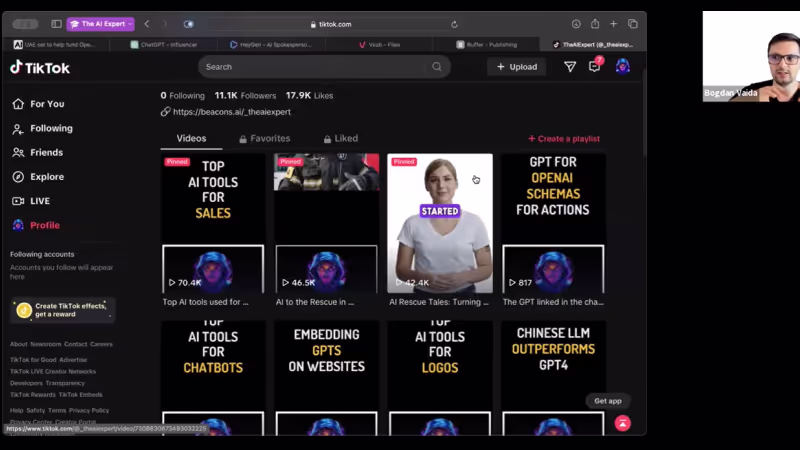The width and height of the screenshot is (800, 450).
Task: Open The AI Expert profile dropdown
Action: pos(101,24)
